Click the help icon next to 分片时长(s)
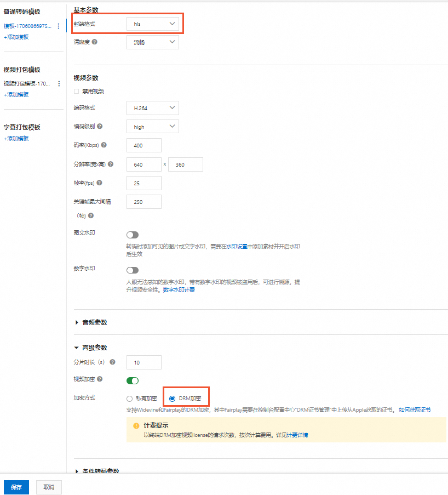This screenshot has height=495, width=448. click(x=112, y=362)
